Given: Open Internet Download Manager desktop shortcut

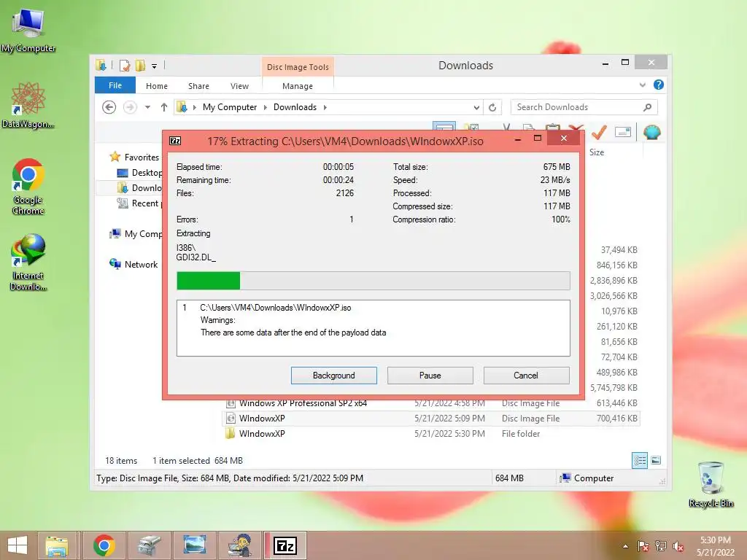Looking at the screenshot, I should [x=28, y=262].
